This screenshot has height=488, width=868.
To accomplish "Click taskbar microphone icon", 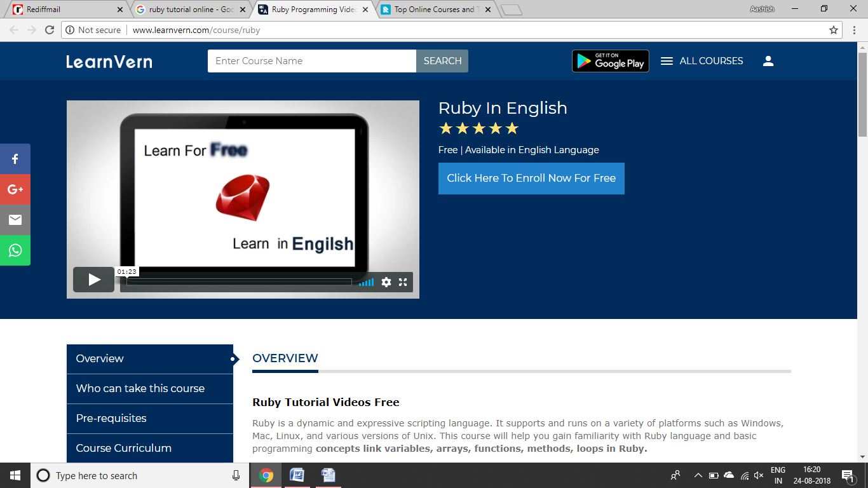I will [236, 475].
